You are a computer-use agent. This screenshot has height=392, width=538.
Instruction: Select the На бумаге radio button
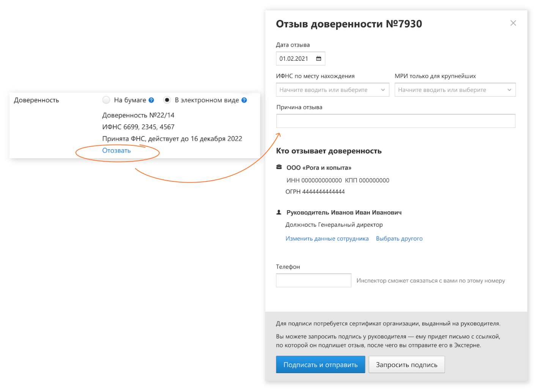106,100
